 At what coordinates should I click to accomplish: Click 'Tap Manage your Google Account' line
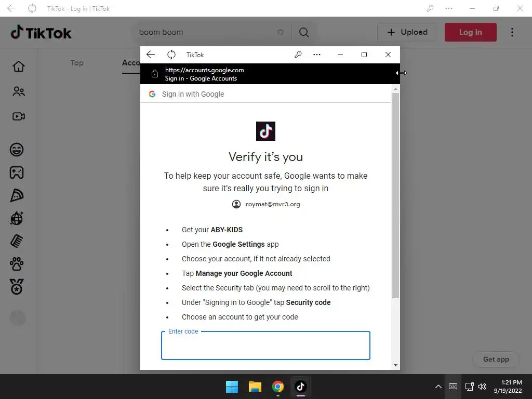pos(237,273)
